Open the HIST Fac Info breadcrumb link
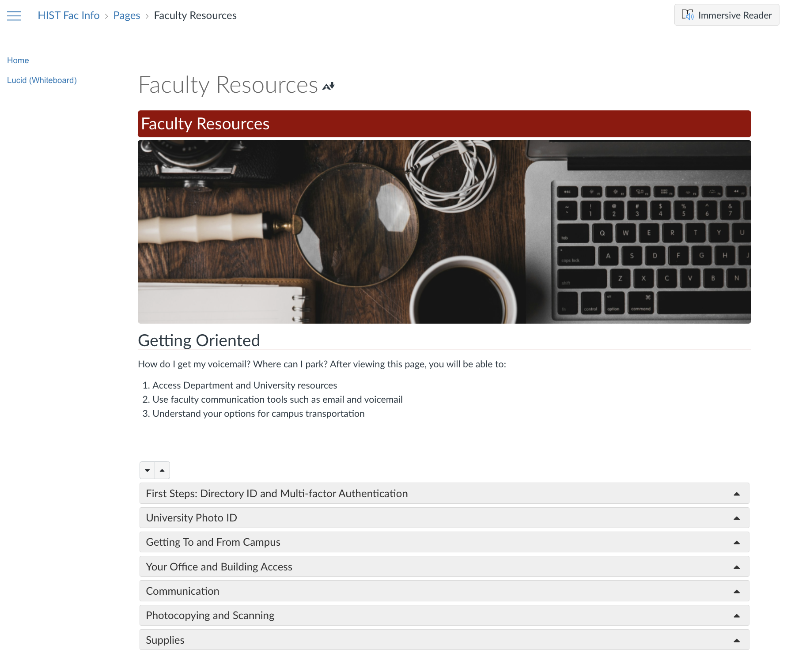This screenshot has height=672, width=787. [x=68, y=15]
